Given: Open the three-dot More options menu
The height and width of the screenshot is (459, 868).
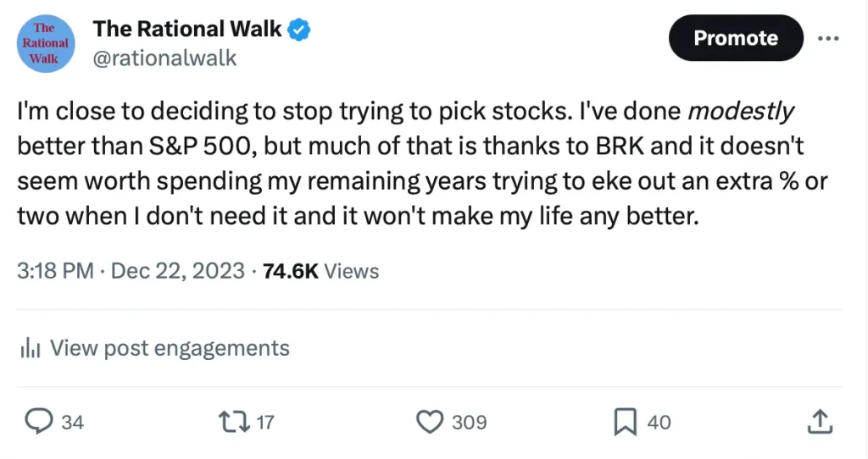Looking at the screenshot, I should coord(827,38).
